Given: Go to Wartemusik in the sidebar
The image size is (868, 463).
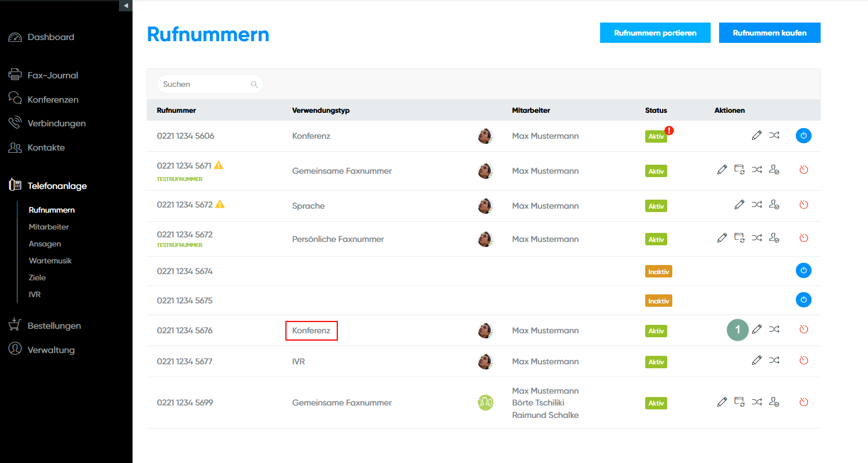Looking at the screenshot, I should 50,261.
